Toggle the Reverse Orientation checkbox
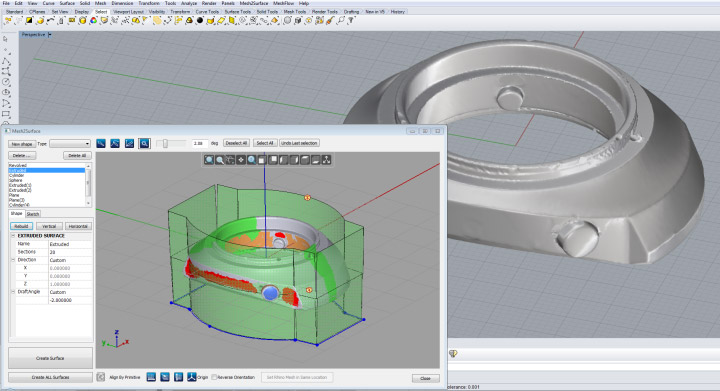The width and height of the screenshot is (720, 391). click(214, 377)
